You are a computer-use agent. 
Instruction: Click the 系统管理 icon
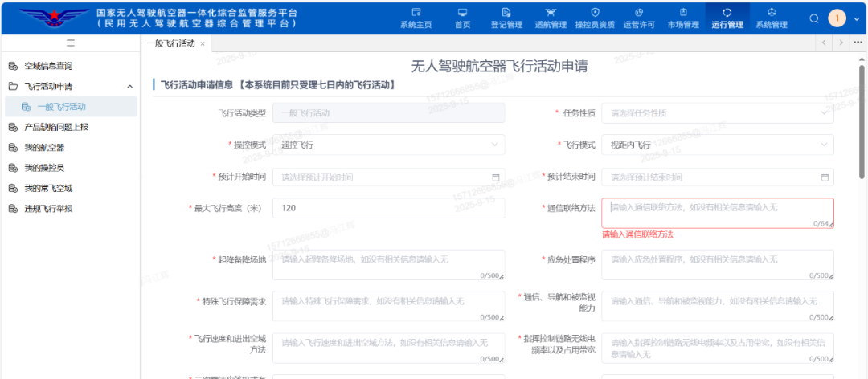[772, 12]
